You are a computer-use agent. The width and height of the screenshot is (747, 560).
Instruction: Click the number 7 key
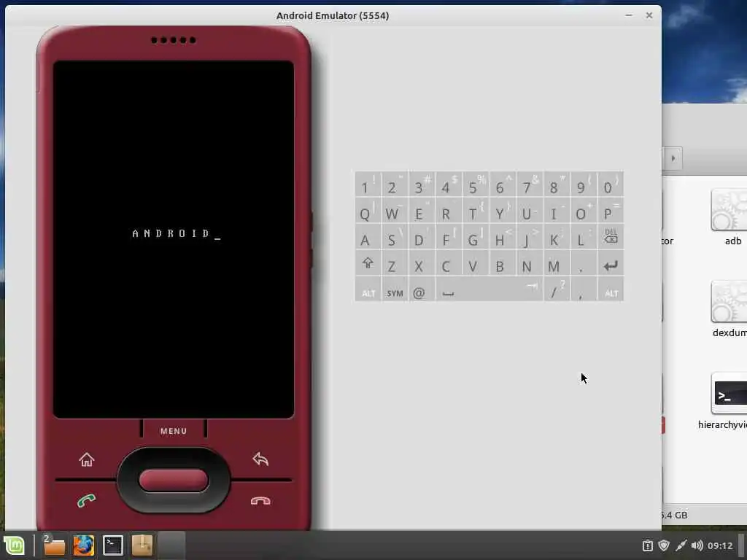(x=530, y=184)
